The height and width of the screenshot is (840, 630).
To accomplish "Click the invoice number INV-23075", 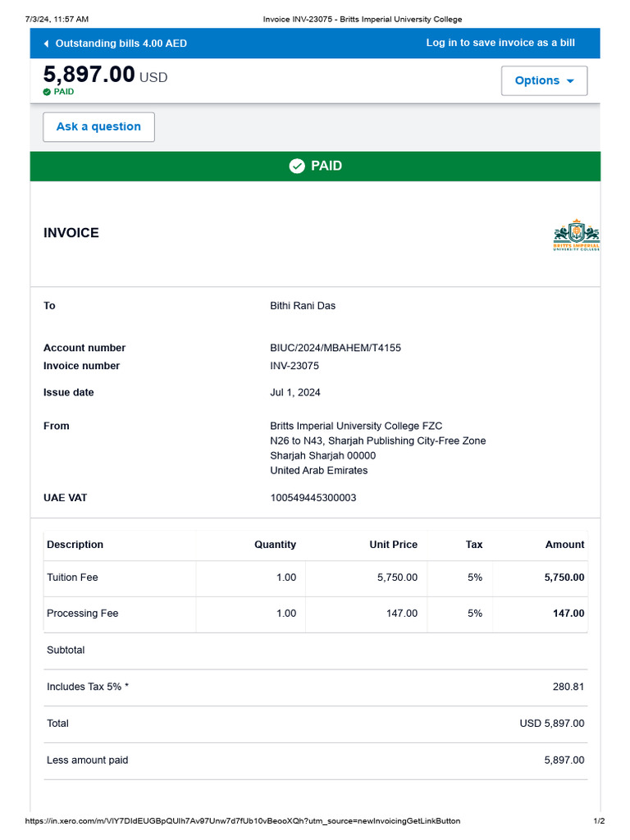I will pos(294,366).
